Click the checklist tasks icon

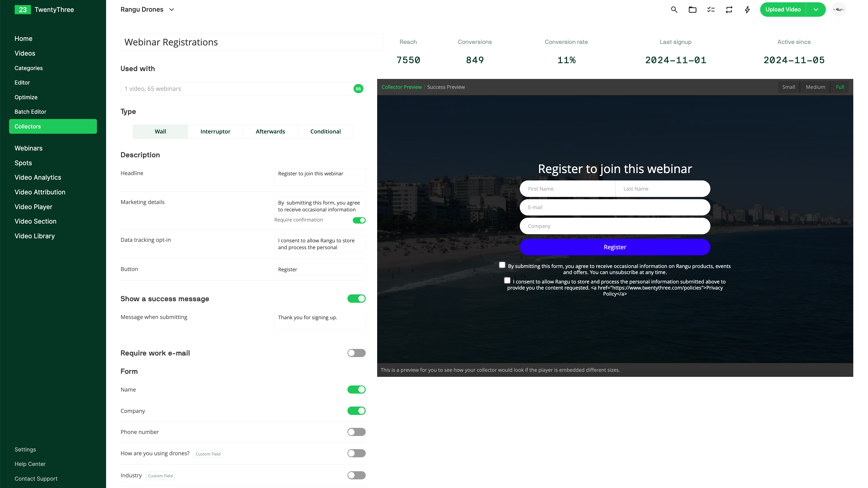click(x=711, y=9)
